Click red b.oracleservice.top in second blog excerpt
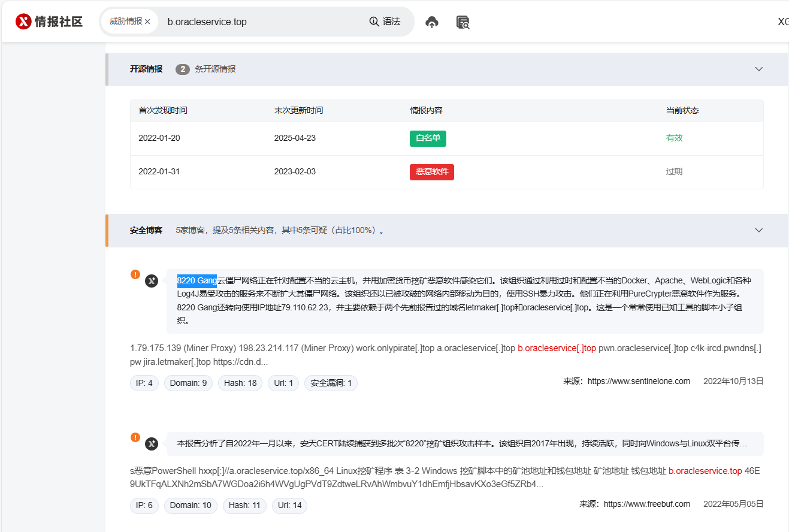Image resolution: width=789 pixels, height=532 pixels. pos(705,471)
